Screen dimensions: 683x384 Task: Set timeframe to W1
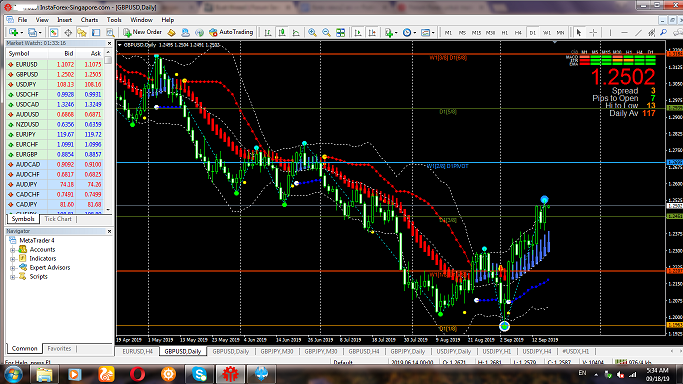tap(547, 33)
